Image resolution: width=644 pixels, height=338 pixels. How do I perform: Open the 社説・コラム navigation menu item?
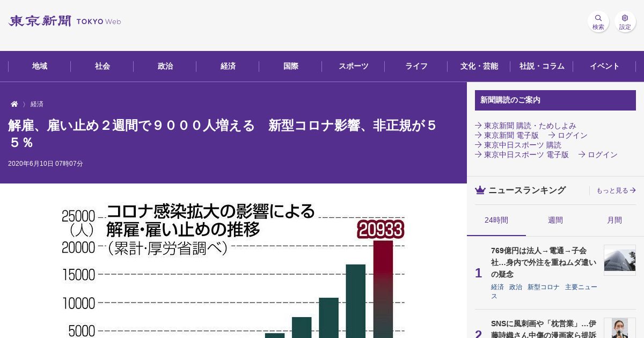tap(542, 67)
